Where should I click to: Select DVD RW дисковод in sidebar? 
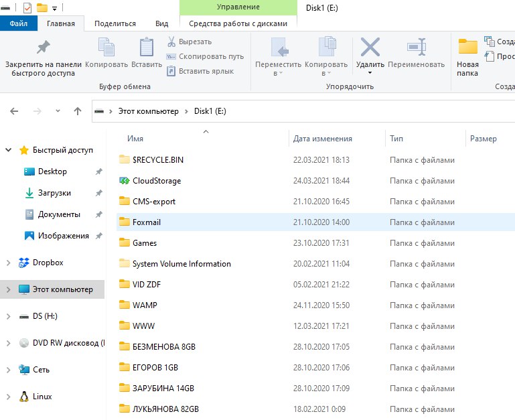[62, 343]
